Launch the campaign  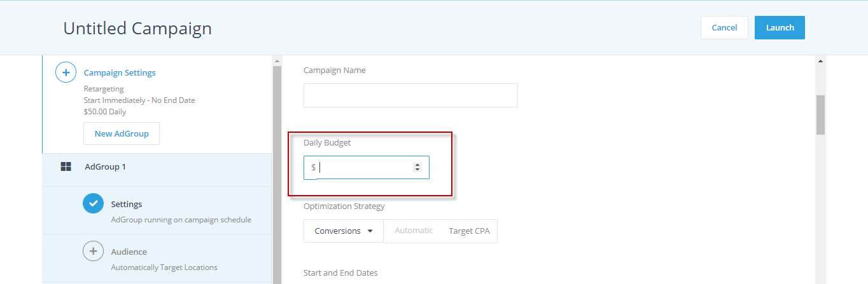pyautogui.click(x=780, y=27)
